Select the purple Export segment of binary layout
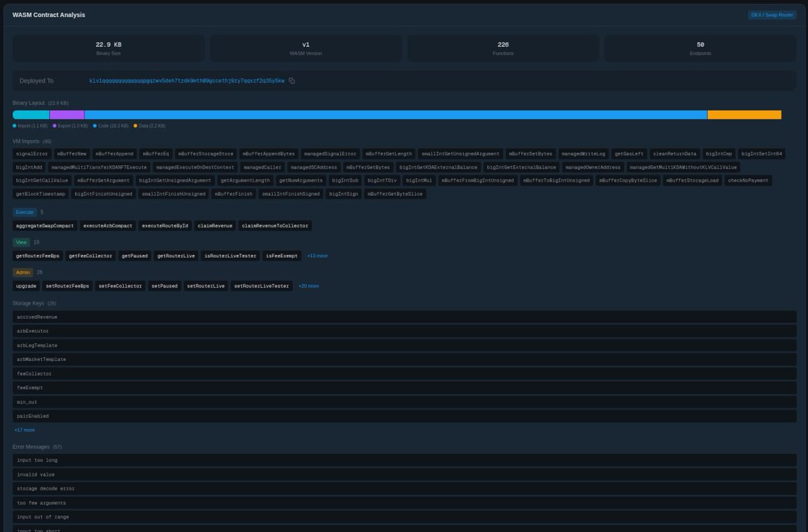 click(x=67, y=114)
